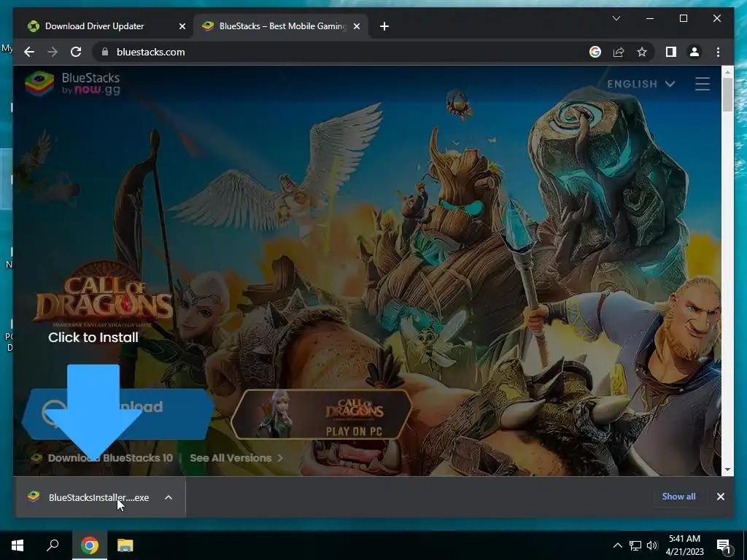
Task: Click the volume speaker tray icon
Action: 651,545
